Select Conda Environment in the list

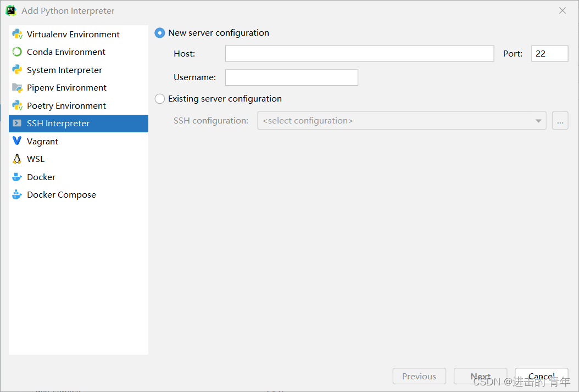point(79,52)
